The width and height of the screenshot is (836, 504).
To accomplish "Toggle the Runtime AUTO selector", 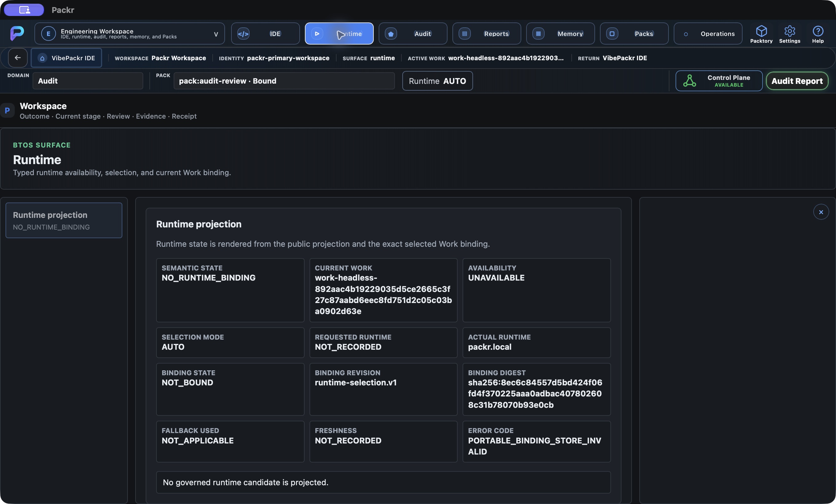I will click(x=437, y=81).
